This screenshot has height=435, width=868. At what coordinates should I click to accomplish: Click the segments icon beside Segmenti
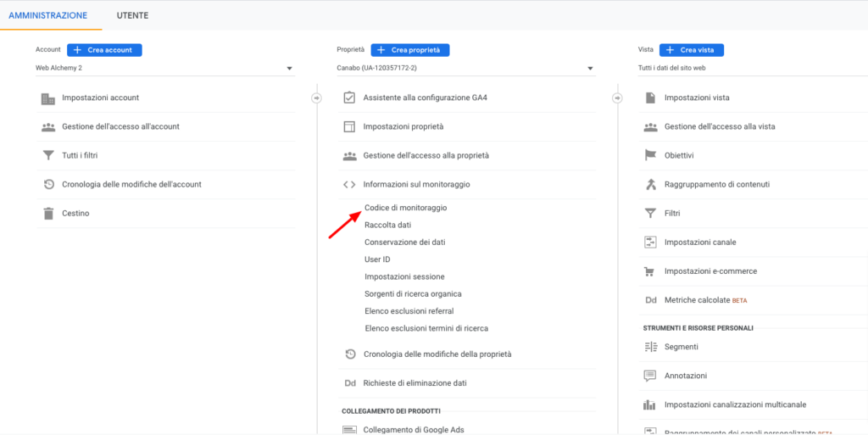(650, 347)
